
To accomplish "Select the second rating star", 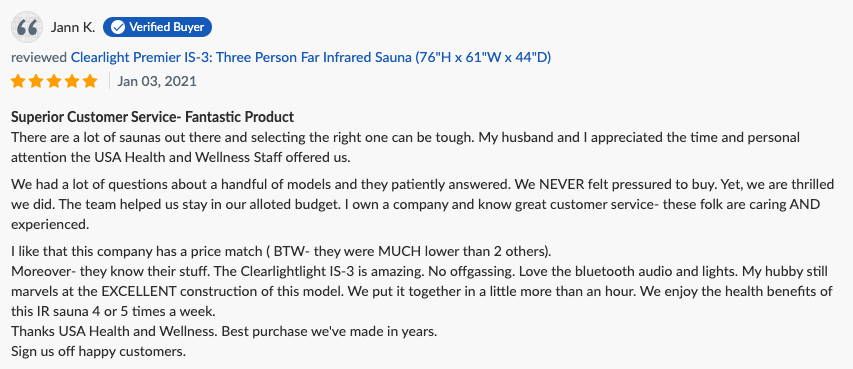I will coord(36,81).
